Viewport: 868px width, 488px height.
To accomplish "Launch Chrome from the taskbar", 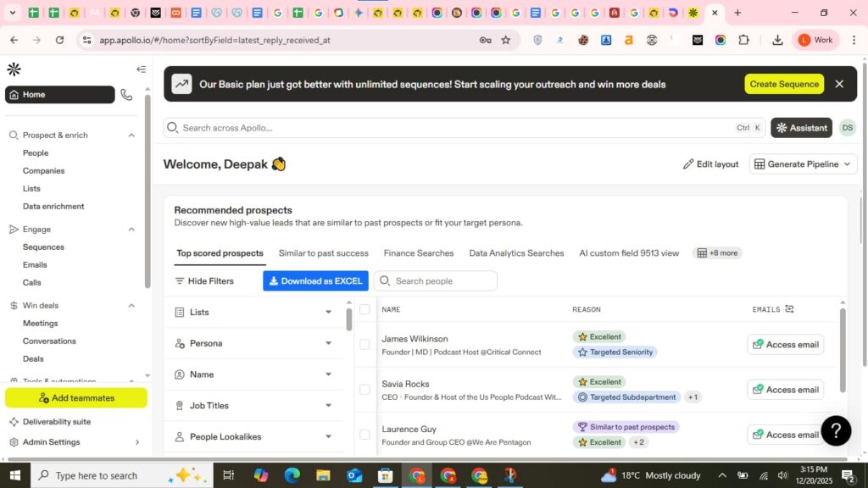I will click(416, 475).
